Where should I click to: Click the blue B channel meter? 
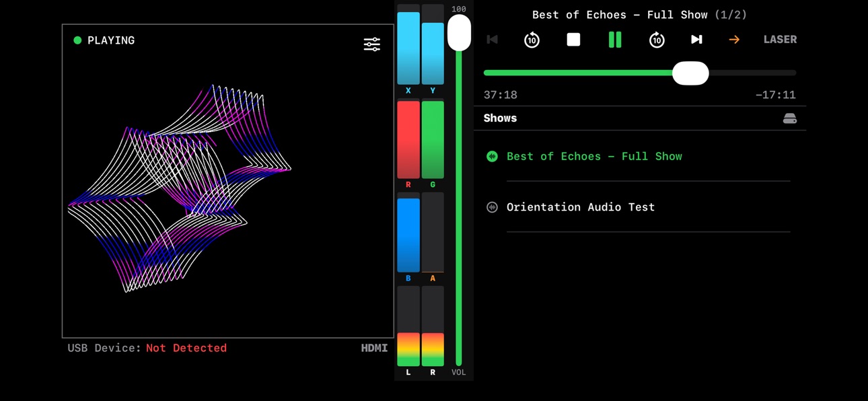pyautogui.click(x=408, y=233)
